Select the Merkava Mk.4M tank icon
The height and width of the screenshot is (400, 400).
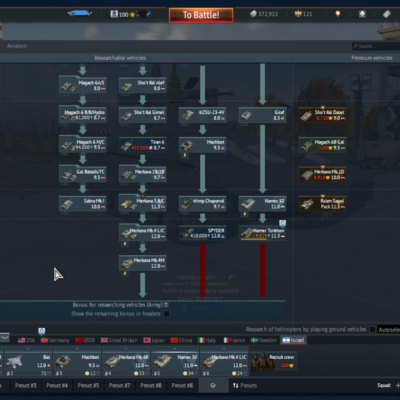128,263
